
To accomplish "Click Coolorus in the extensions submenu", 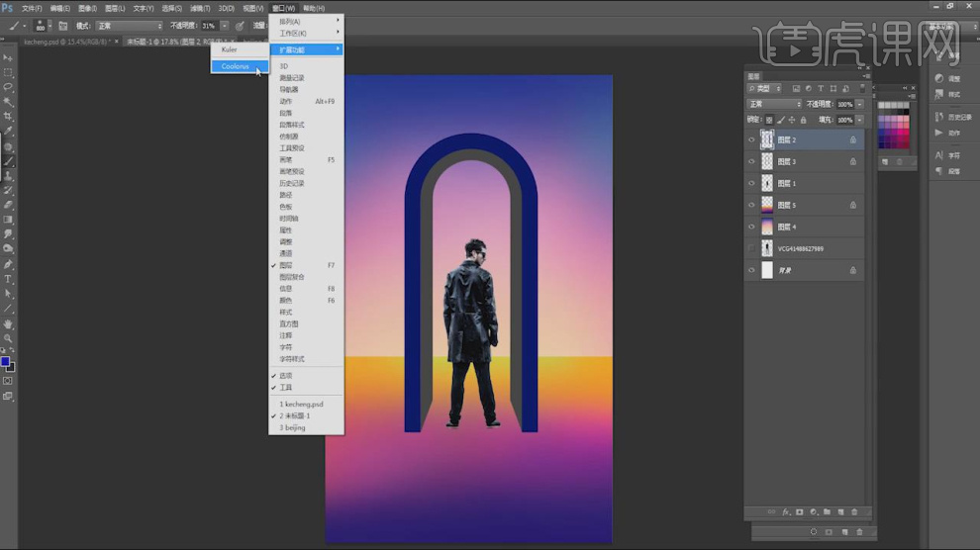I will 236,66.
